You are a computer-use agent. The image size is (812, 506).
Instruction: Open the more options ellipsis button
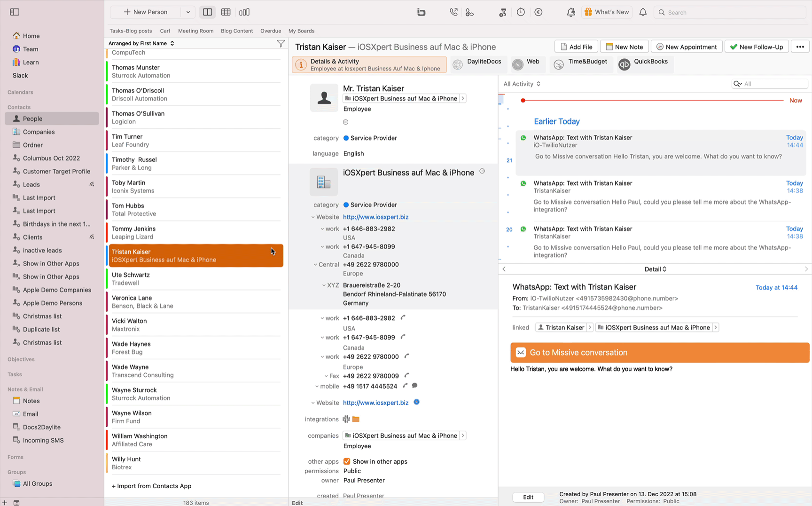tap(800, 47)
